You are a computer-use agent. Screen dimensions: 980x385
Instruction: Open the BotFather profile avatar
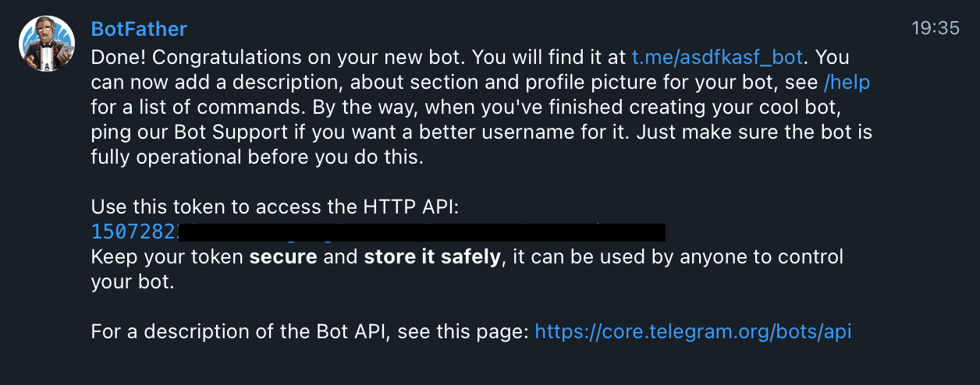47,44
